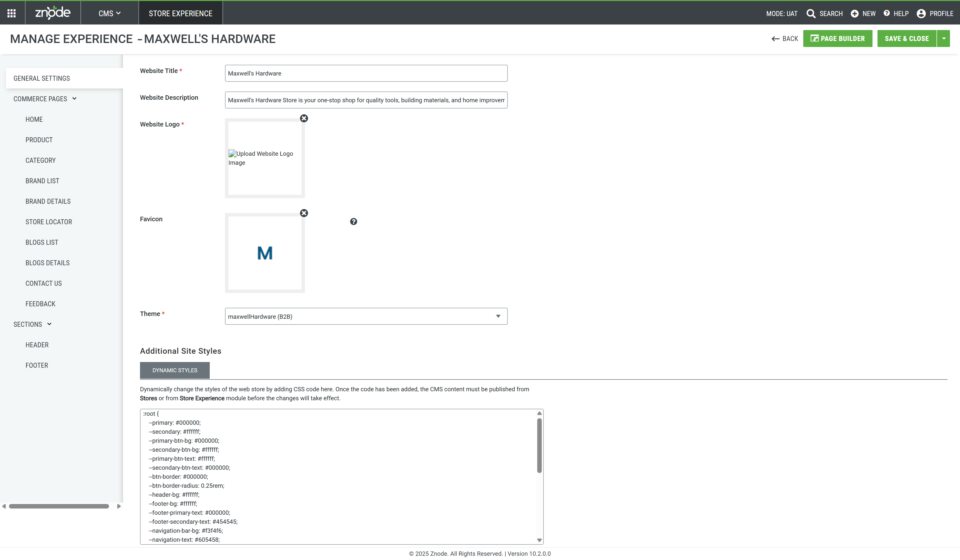Click the Favicon help tooltip icon
Viewport: 960px width, 560px height.
point(353,222)
